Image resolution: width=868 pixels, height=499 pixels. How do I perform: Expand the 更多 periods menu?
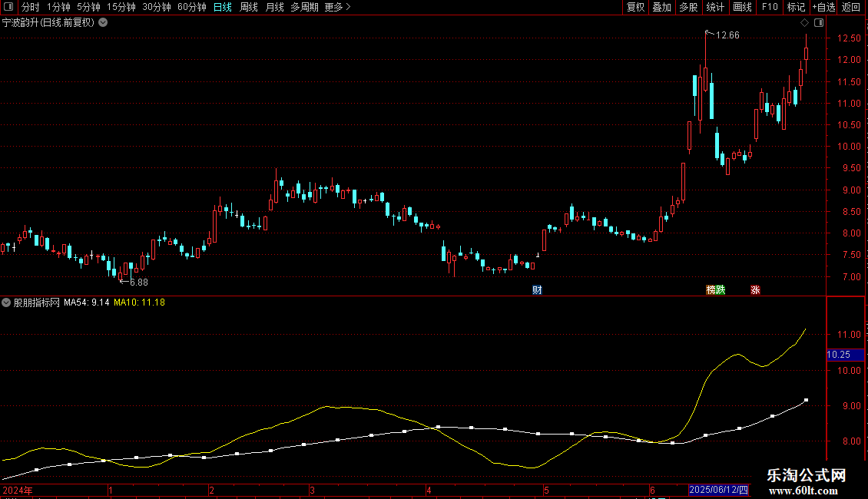tap(337, 7)
